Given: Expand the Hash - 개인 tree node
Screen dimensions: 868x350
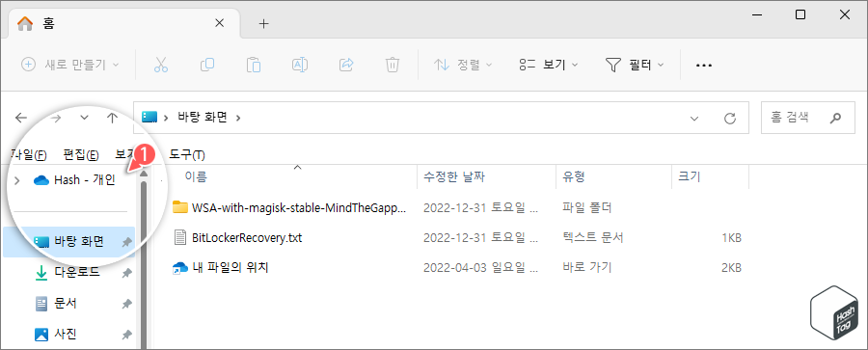Looking at the screenshot, I should coord(16,180).
